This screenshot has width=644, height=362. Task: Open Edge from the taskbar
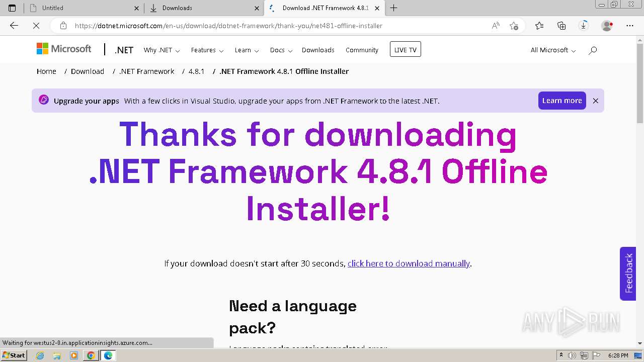(108, 355)
